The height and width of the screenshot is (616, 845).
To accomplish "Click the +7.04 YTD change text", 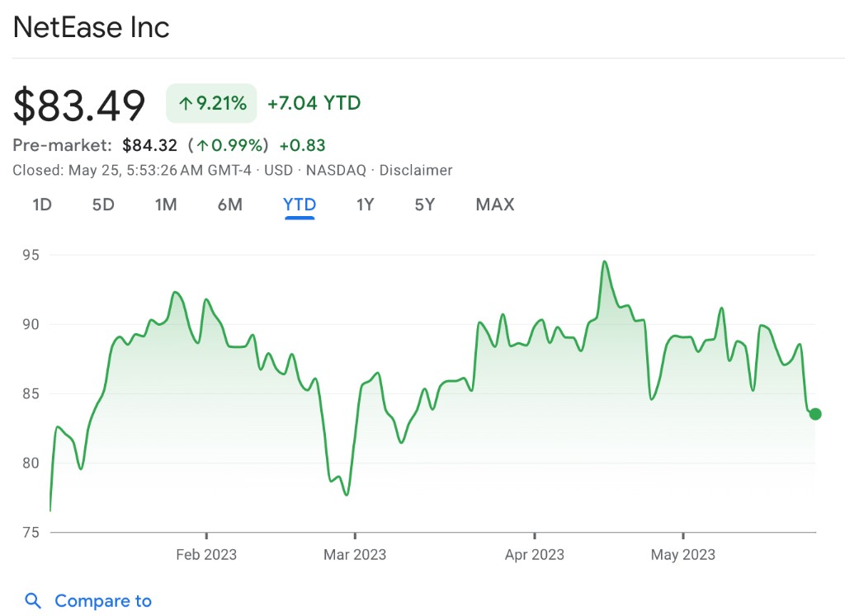I will pyautogui.click(x=314, y=103).
